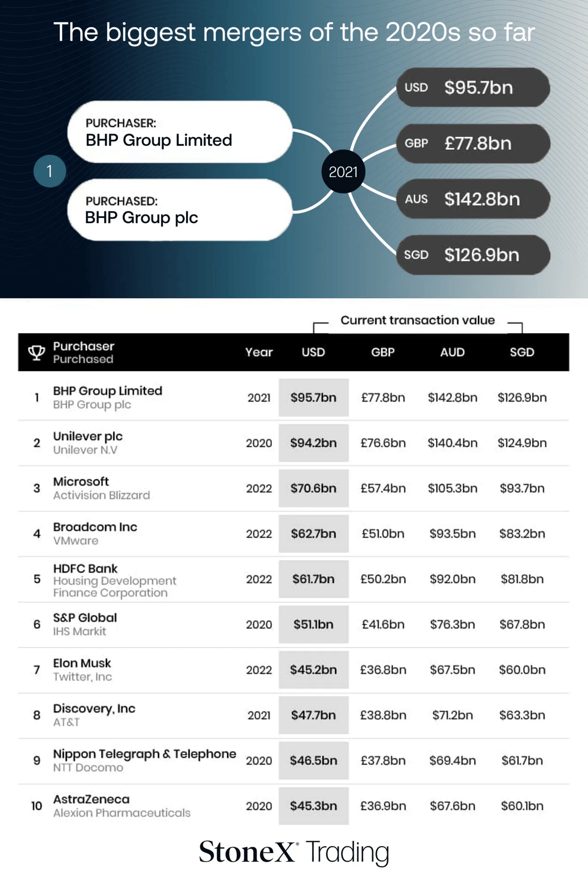This screenshot has height=880, width=588.
Task: Click the Year column header
Action: coord(259,352)
